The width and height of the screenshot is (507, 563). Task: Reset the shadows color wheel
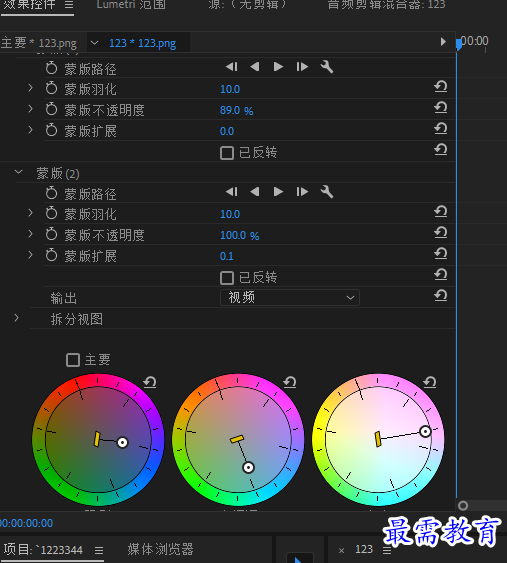pyautogui.click(x=150, y=382)
